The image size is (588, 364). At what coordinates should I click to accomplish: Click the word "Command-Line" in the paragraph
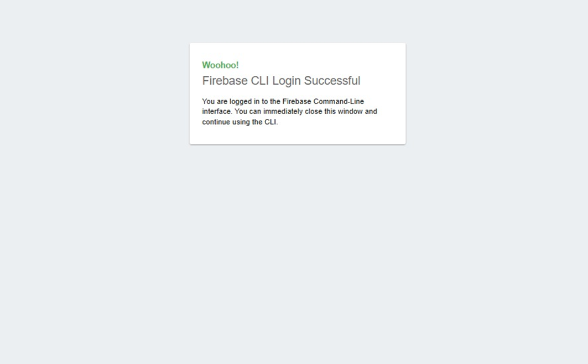click(339, 101)
